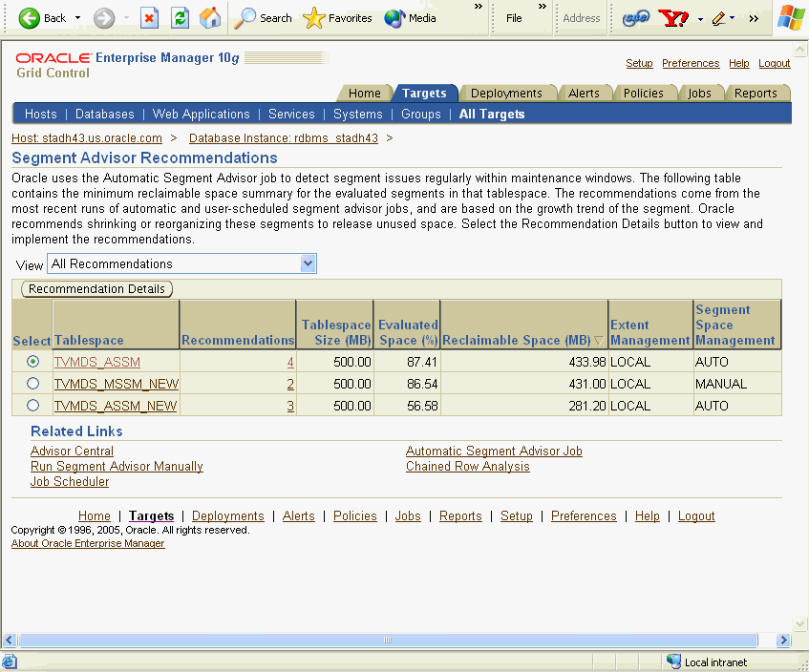The image size is (809, 672).
Task: Click the Media globe icon
Action: [394, 17]
